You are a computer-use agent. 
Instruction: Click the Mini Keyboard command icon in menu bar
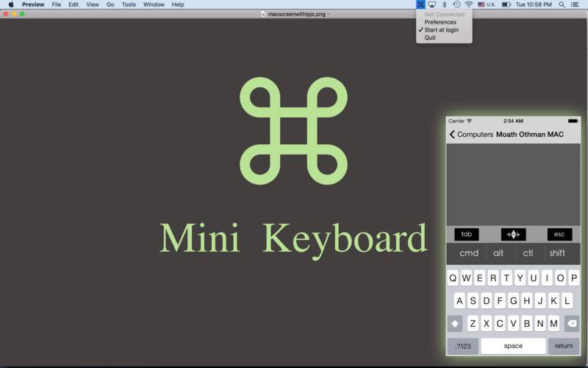[420, 4]
